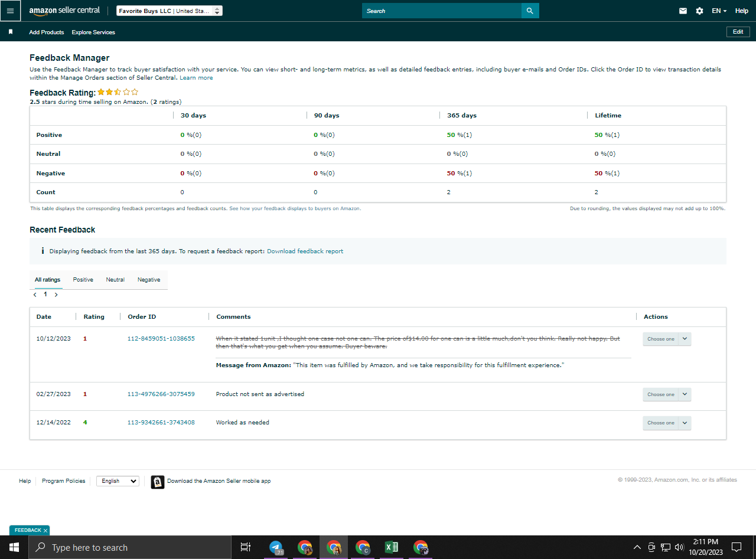Click the 365 days column header
This screenshot has width=756, height=559.
click(x=462, y=116)
